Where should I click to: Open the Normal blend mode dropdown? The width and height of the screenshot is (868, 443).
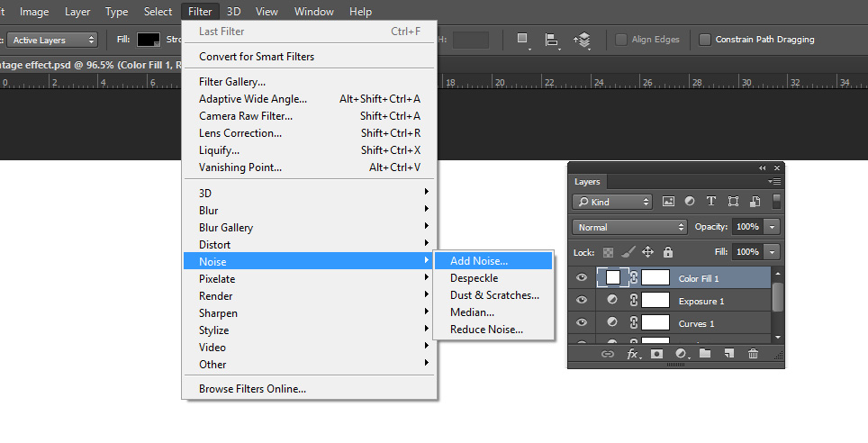[x=629, y=227]
